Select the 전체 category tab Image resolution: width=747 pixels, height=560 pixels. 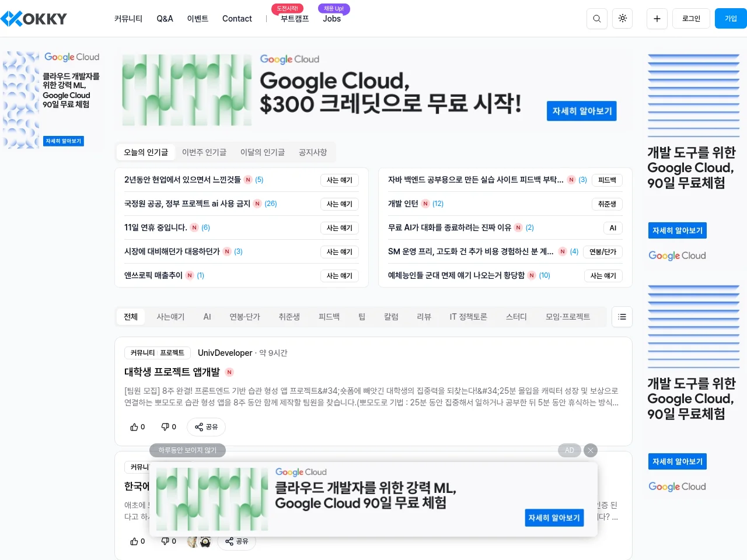pyautogui.click(x=131, y=317)
